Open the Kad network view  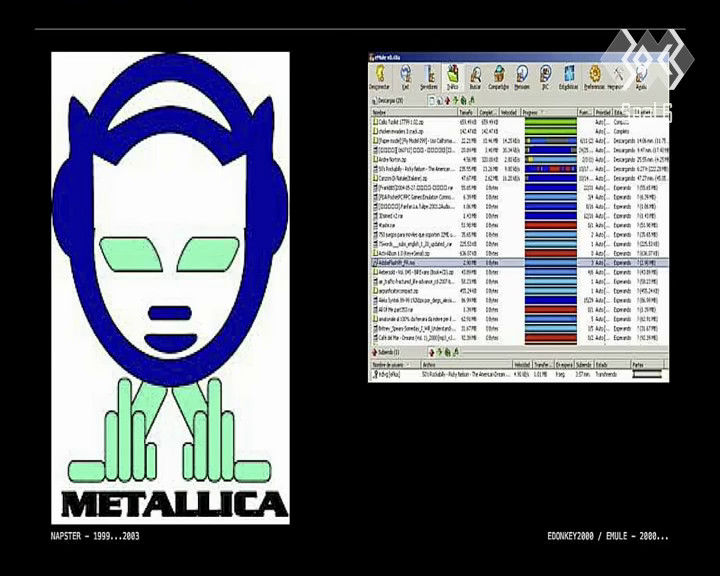tap(405, 77)
